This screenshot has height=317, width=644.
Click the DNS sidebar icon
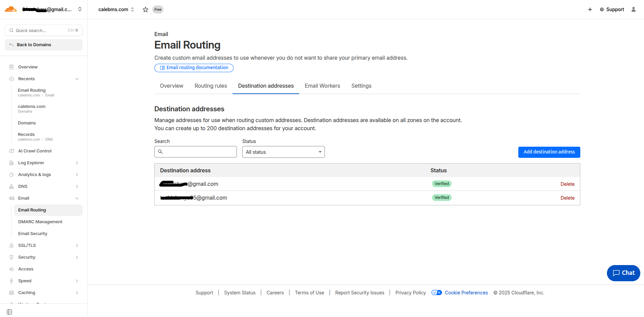pos(11,186)
